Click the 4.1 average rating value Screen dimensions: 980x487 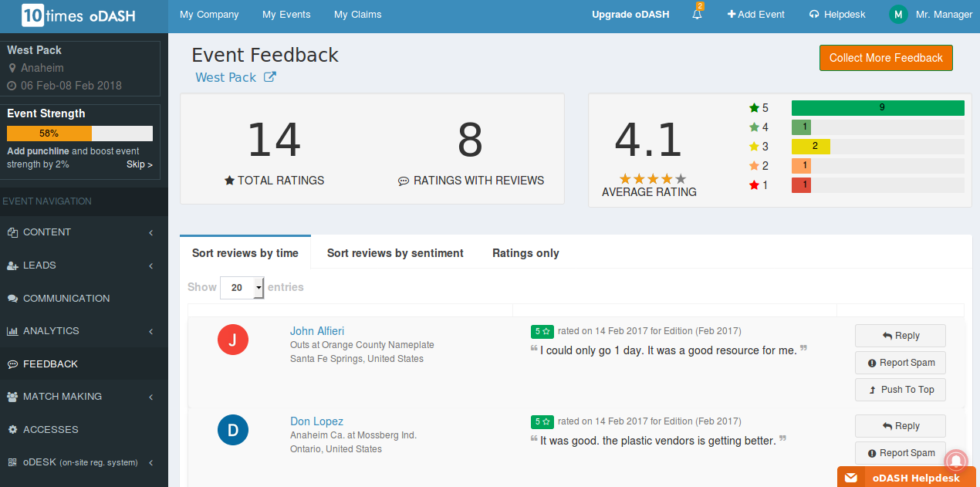pyautogui.click(x=649, y=140)
